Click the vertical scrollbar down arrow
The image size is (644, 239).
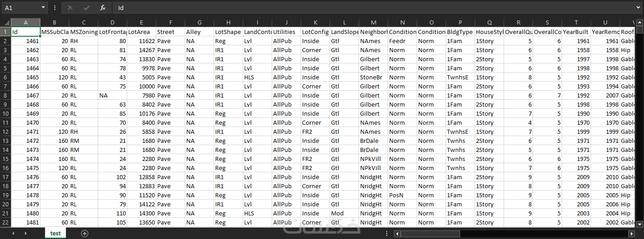[639, 224]
